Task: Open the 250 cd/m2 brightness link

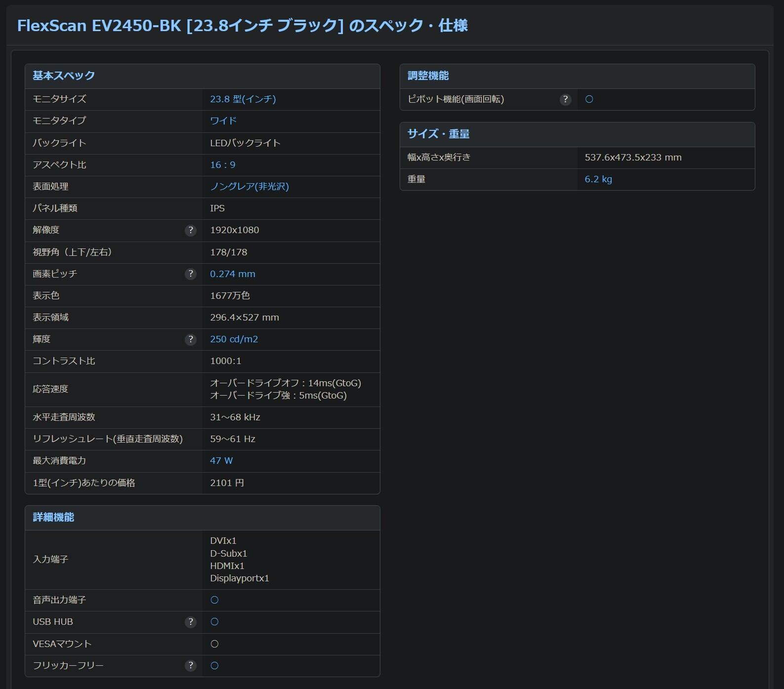Action: 234,339
